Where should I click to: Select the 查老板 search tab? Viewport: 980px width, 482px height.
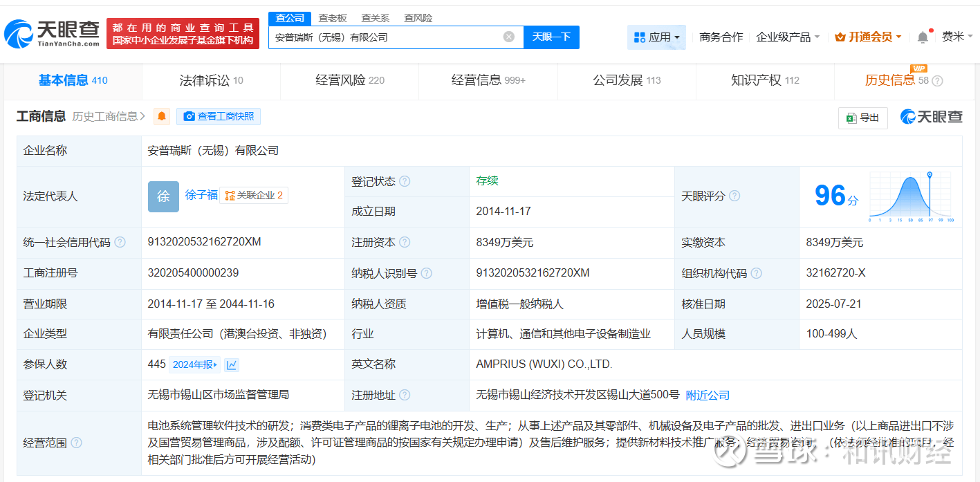(x=333, y=18)
